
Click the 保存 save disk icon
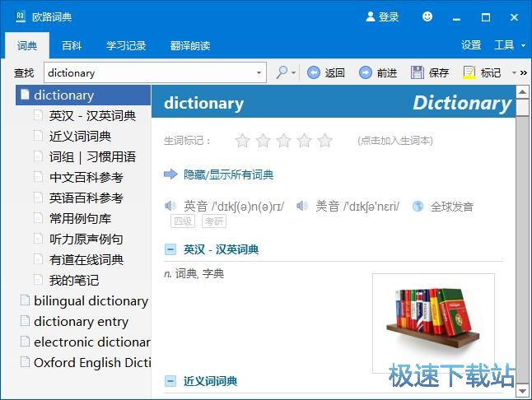pyautogui.click(x=418, y=72)
